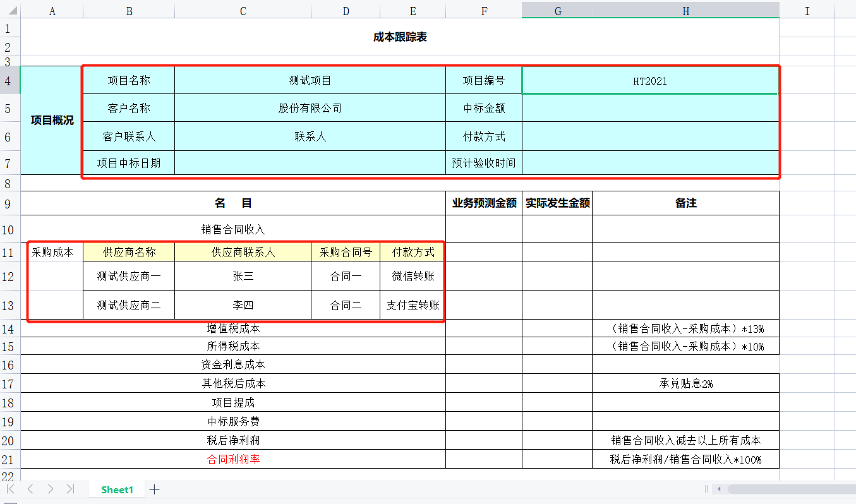
Task: Click the cell 合同二
Action: (346, 305)
